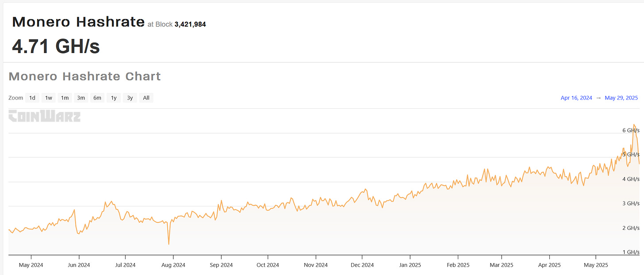
Task: Set chart zoom to 1w
Action: pyautogui.click(x=49, y=98)
